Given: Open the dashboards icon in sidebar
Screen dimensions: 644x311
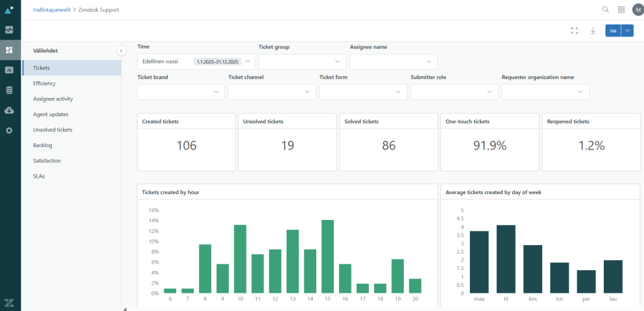Looking at the screenshot, I should tap(9, 50).
